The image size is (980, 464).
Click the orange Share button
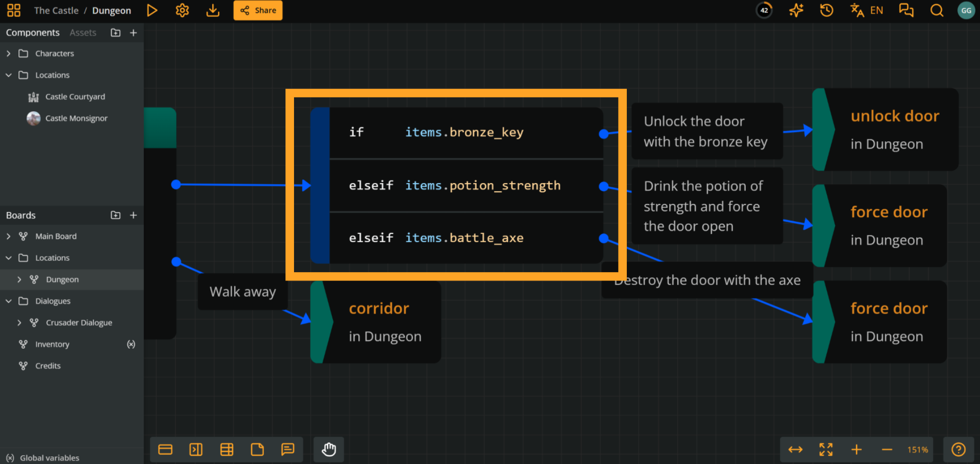tap(258, 10)
